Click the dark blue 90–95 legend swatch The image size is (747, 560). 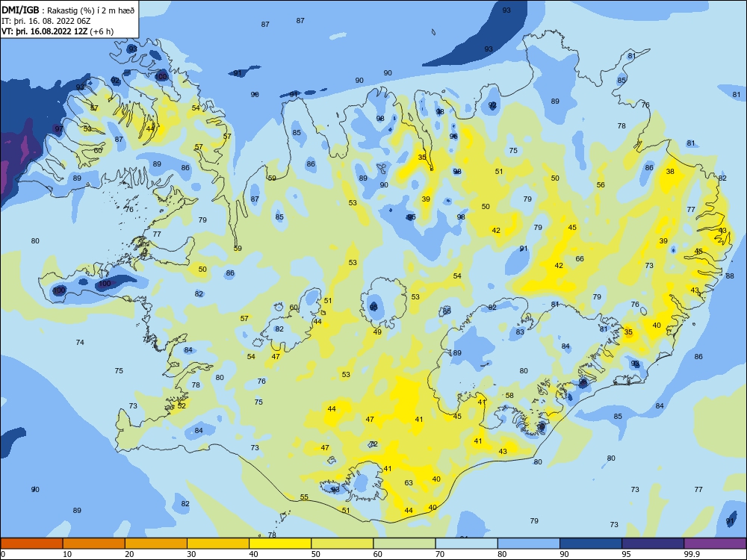click(591, 544)
